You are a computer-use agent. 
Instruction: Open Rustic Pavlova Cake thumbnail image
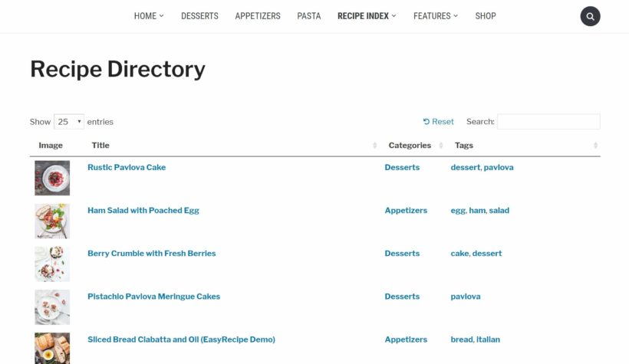[52, 178]
